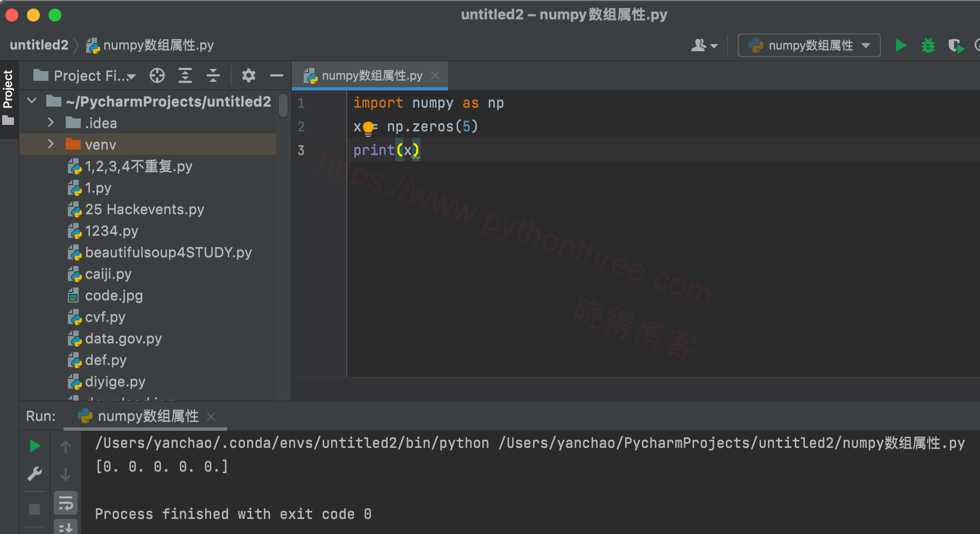Image resolution: width=980 pixels, height=534 pixels.
Task: Select 25 Hackevents.py in the tree
Action: [x=144, y=209]
